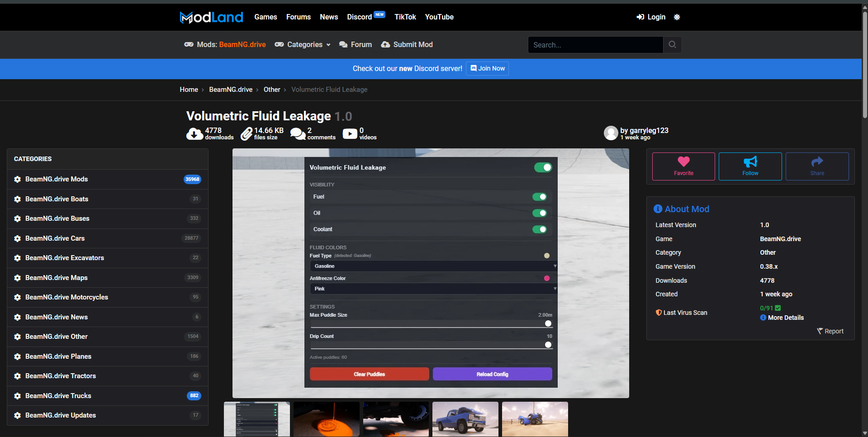
Task: Open BeamNG.drive Excavators category
Action: (x=108, y=258)
